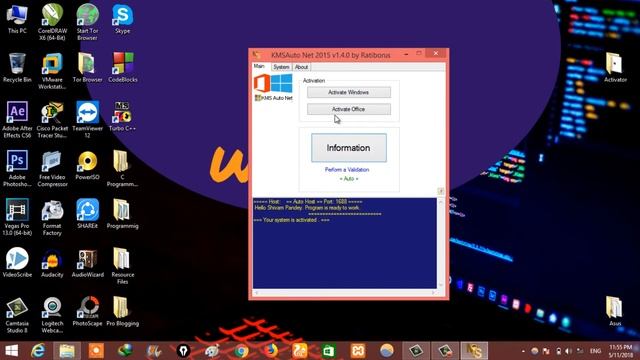Click the ENG language indicator

[596, 351]
